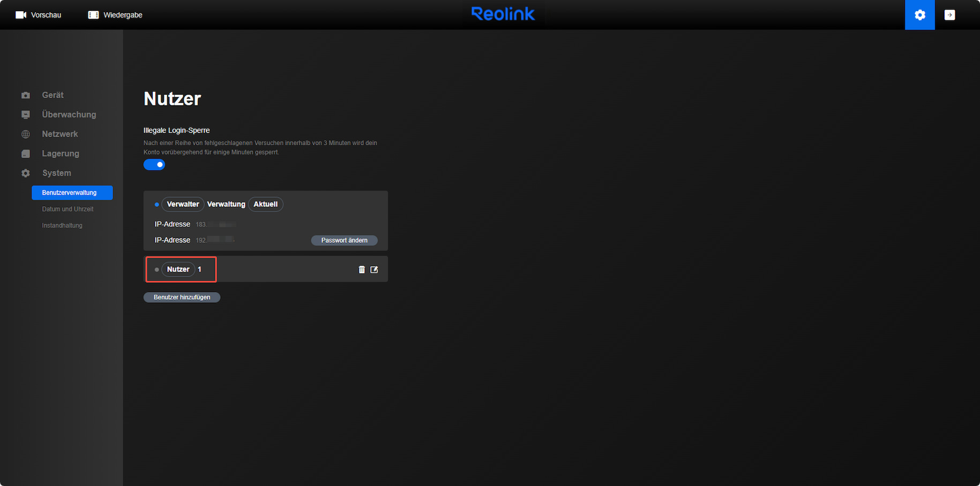Open the Gerät menu section
980x486 pixels.
53,95
